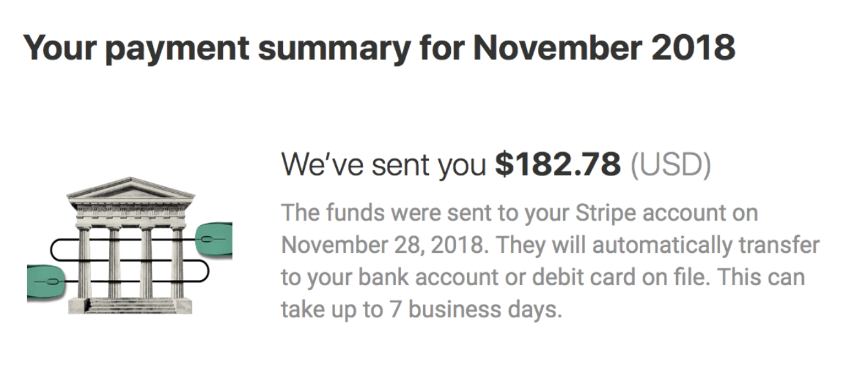Click the payment summary heading

[379, 48]
